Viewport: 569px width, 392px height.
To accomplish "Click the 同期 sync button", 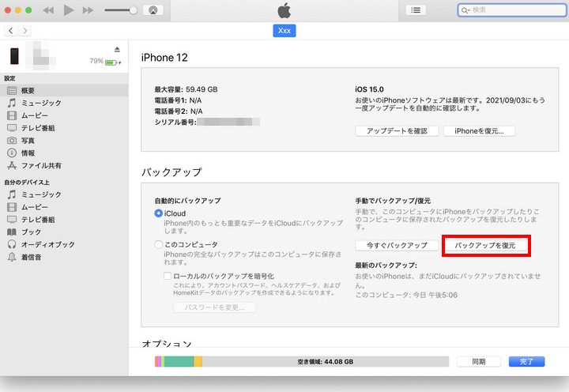I will click(x=479, y=361).
